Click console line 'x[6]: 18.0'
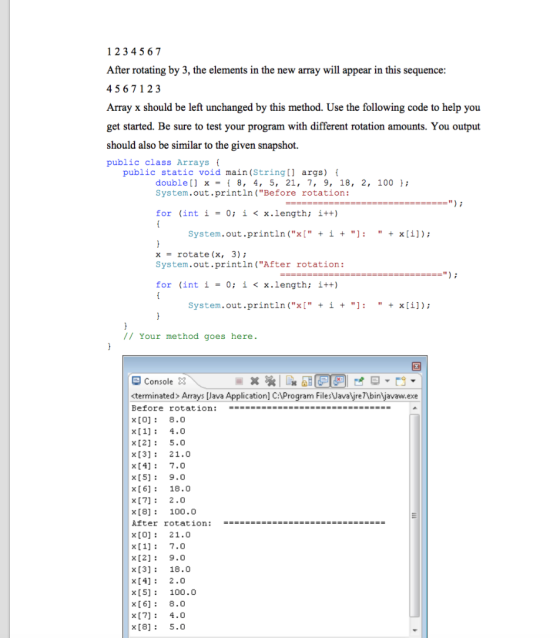The width and height of the screenshot is (560, 638). (161, 489)
